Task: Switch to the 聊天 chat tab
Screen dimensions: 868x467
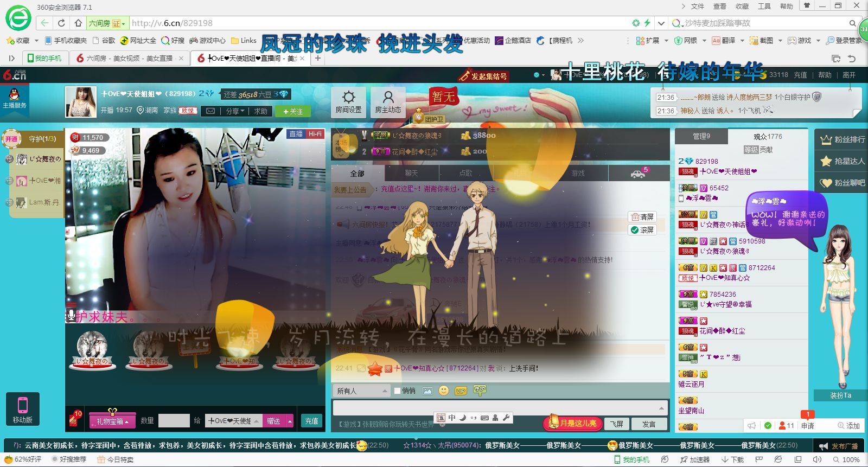Action: click(x=412, y=173)
